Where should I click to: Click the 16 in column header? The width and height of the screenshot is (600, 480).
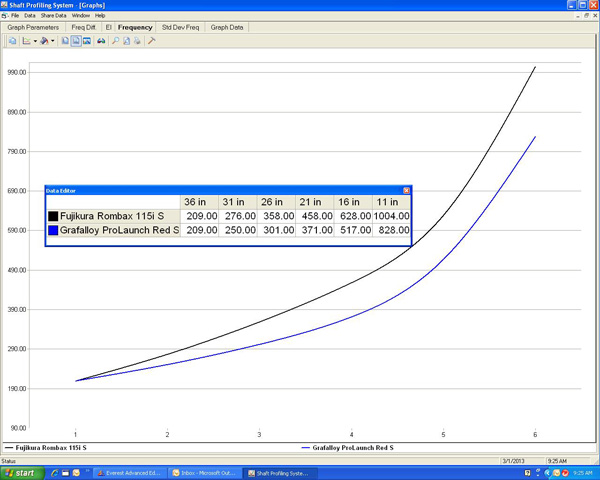353,202
